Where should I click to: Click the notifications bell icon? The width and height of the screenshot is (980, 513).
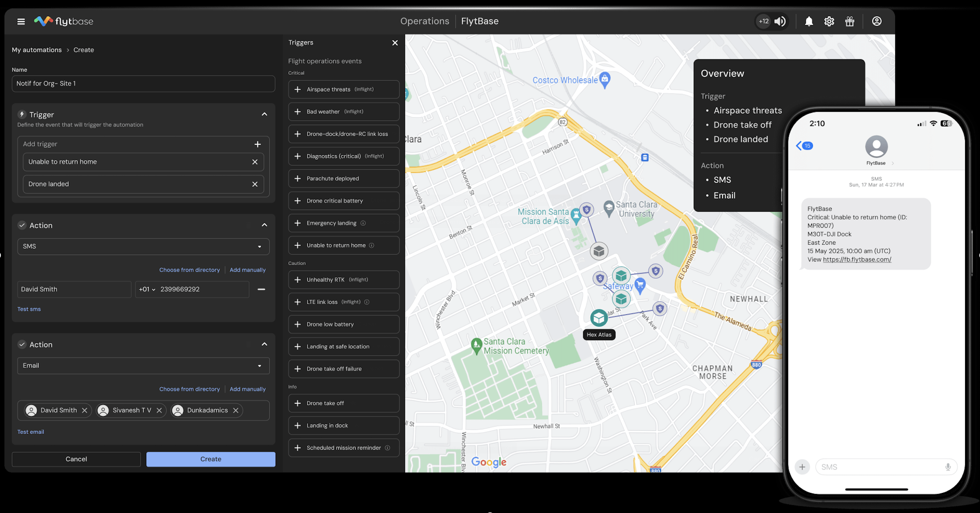(x=809, y=21)
